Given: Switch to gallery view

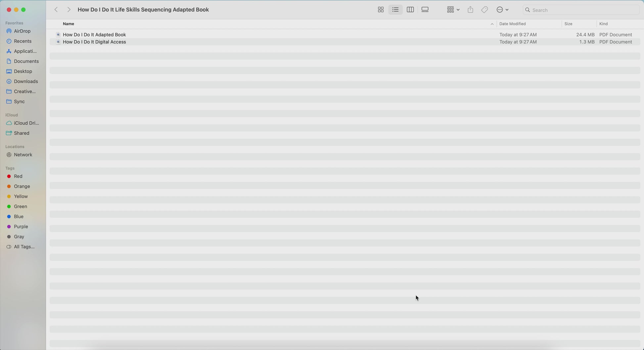Looking at the screenshot, I should click(425, 10).
